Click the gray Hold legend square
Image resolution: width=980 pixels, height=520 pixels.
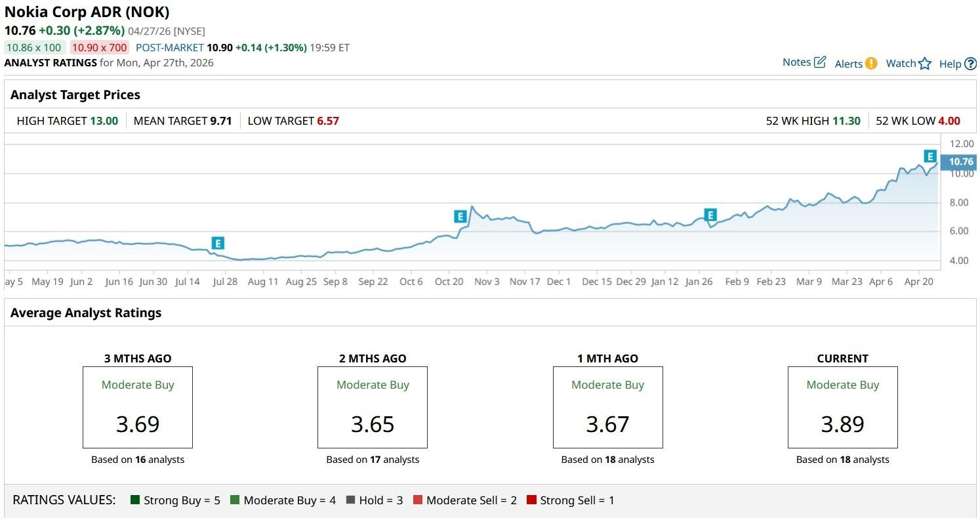click(x=350, y=500)
